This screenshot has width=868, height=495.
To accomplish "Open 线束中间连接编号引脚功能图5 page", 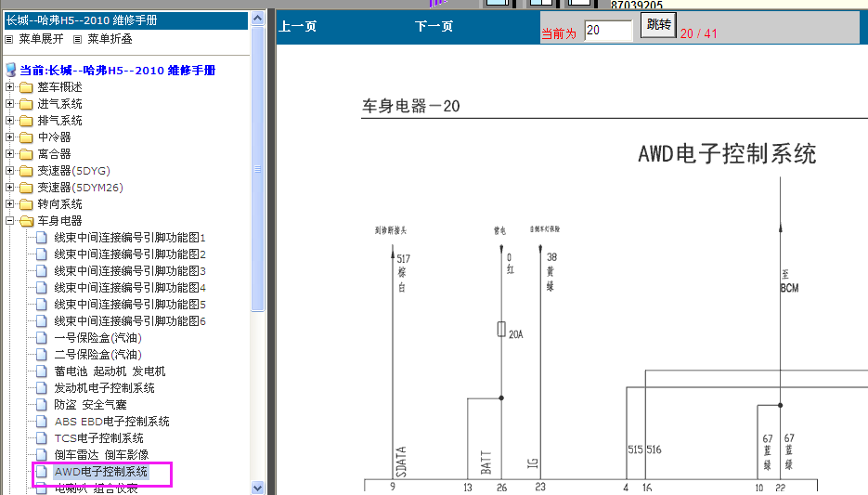I will point(130,304).
